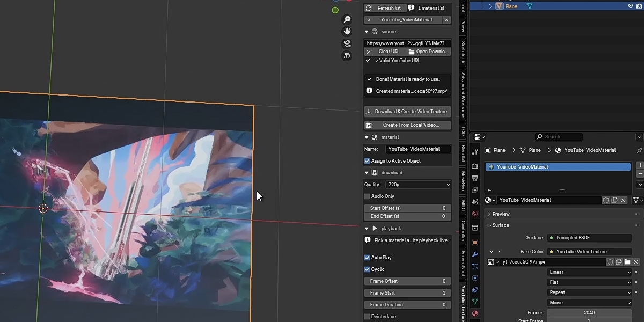Open the Modifiers wrench properties tab
This screenshot has width=644, height=322.
tap(475, 254)
